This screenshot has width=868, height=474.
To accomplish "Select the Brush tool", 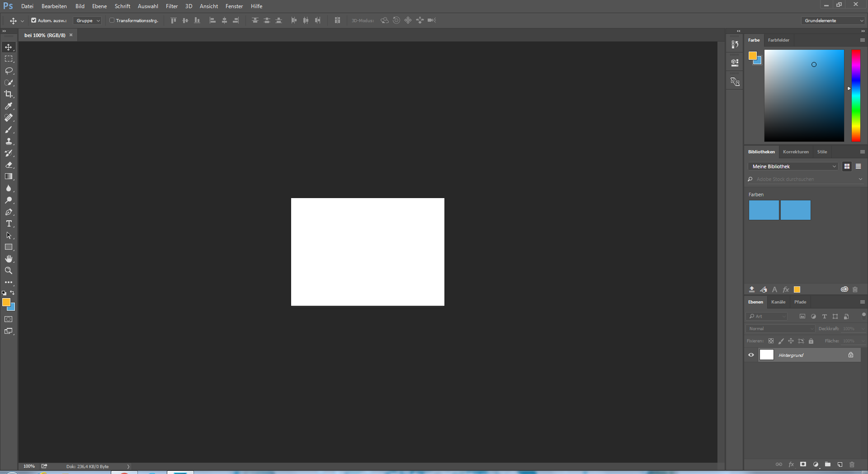I will tap(9, 130).
